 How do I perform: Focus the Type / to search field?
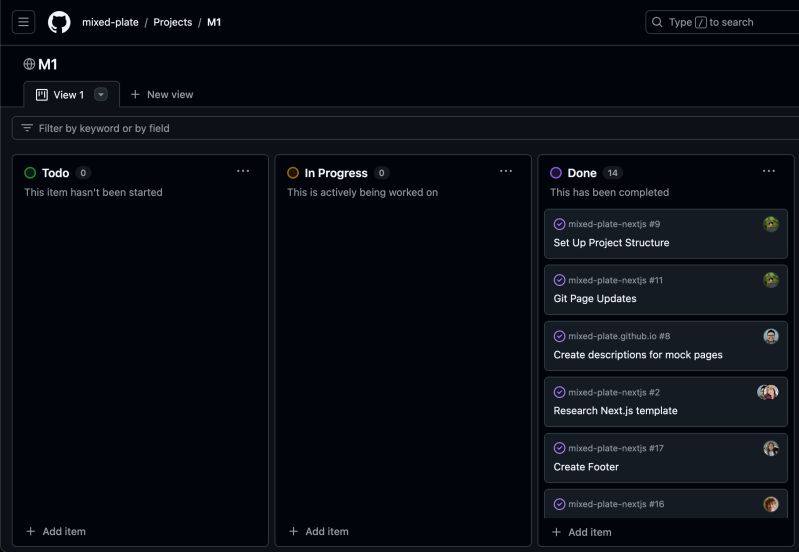click(722, 22)
